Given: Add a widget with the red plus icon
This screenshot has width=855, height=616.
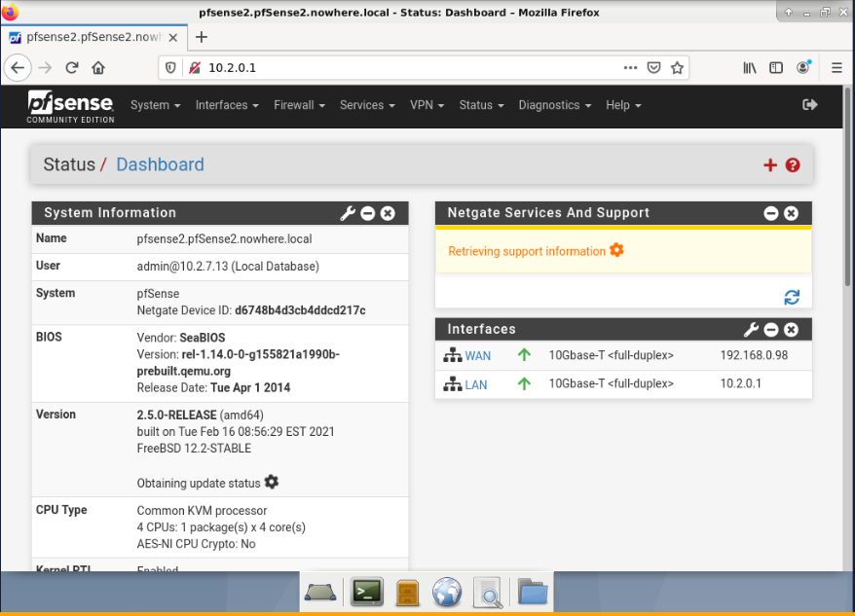Looking at the screenshot, I should (770, 165).
